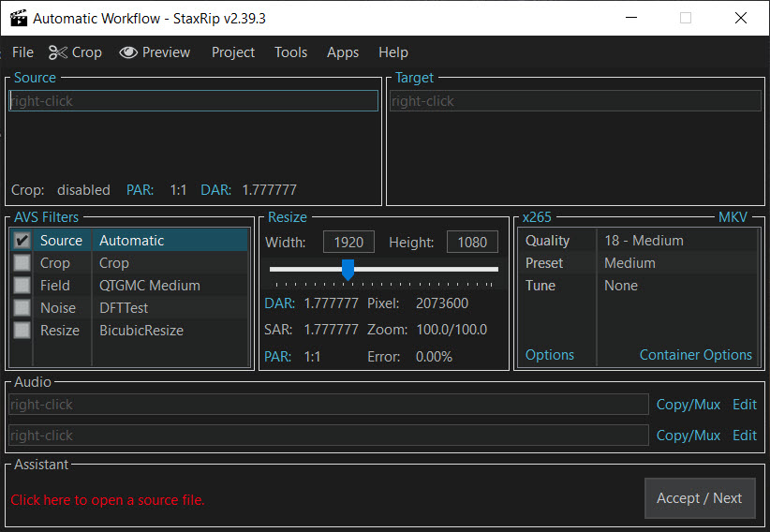This screenshot has width=770, height=532.
Task: Click the Crop disabled status text
Action: pos(83,189)
